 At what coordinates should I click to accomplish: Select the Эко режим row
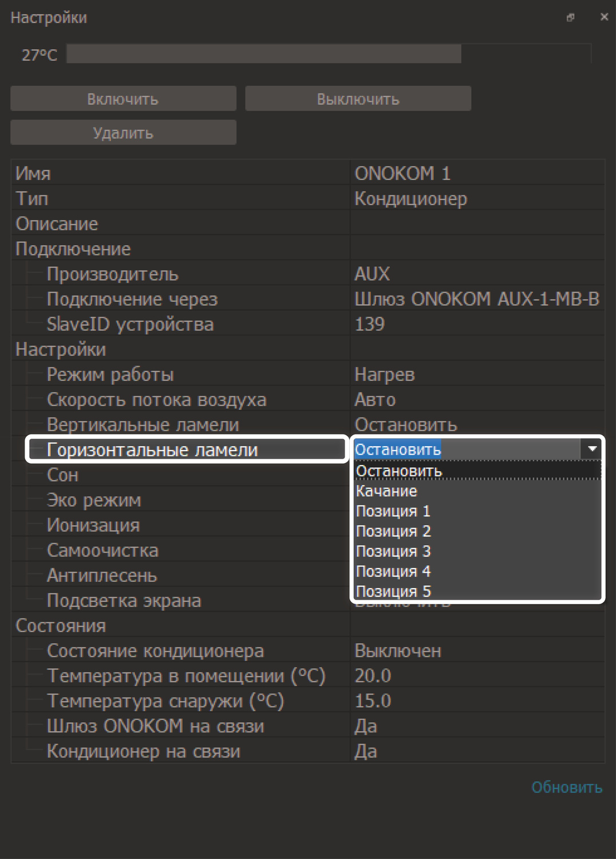[x=94, y=501]
